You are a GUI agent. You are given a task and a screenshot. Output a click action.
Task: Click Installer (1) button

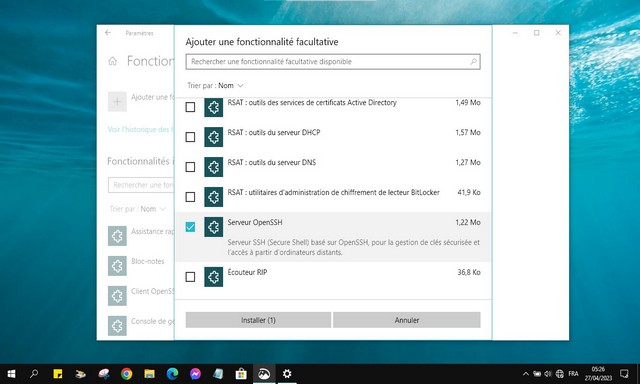tap(258, 320)
